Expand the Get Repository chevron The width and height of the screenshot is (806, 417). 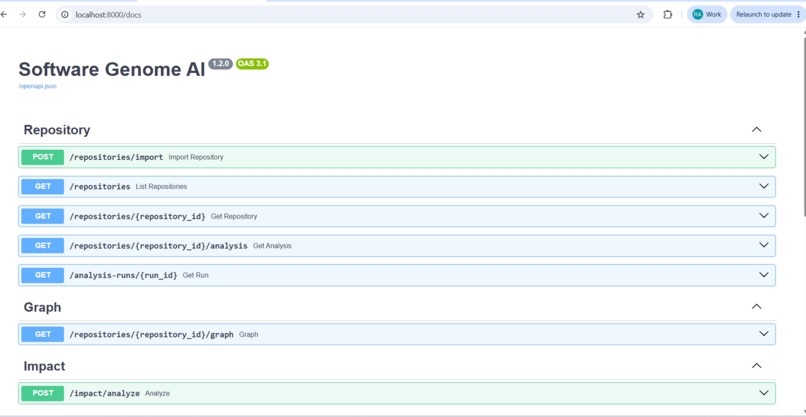point(764,216)
